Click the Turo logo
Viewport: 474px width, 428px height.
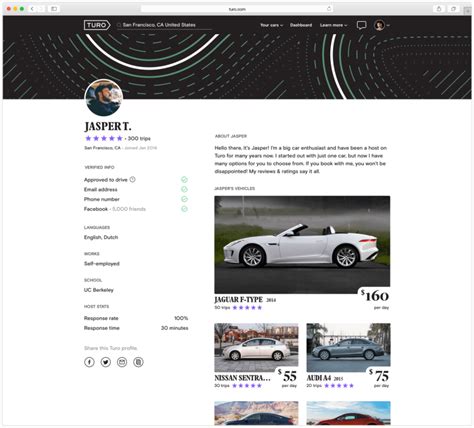pos(97,25)
